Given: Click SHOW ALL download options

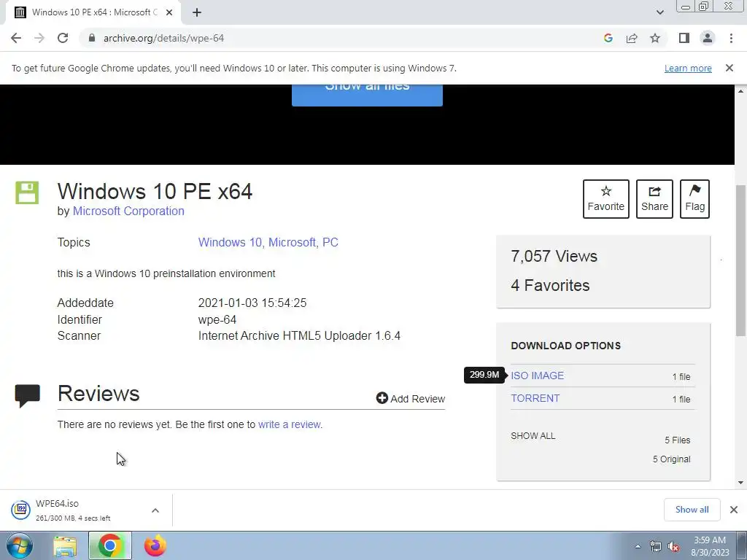Looking at the screenshot, I should (533, 436).
